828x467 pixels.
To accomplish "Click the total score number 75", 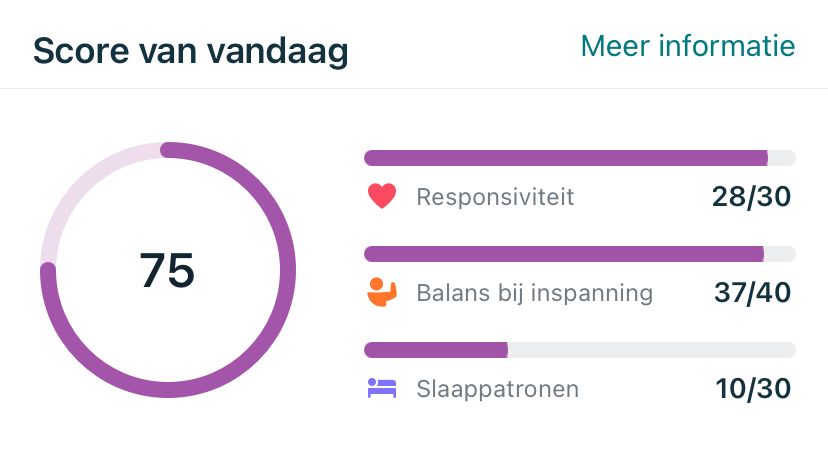I will click(x=167, y=270).
